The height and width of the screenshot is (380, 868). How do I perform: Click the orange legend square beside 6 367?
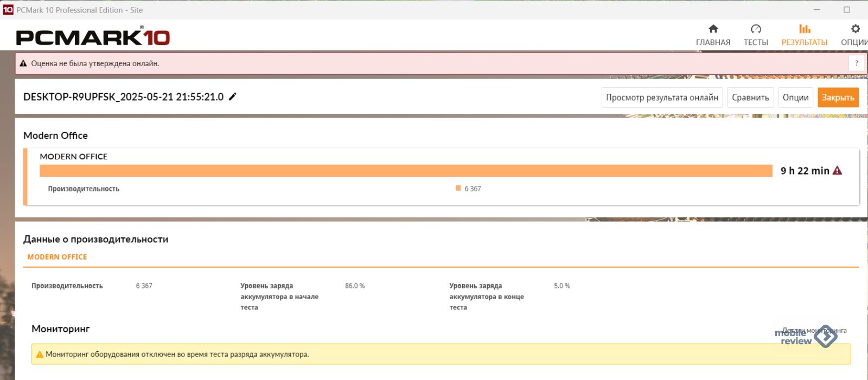tap(458, 188)
